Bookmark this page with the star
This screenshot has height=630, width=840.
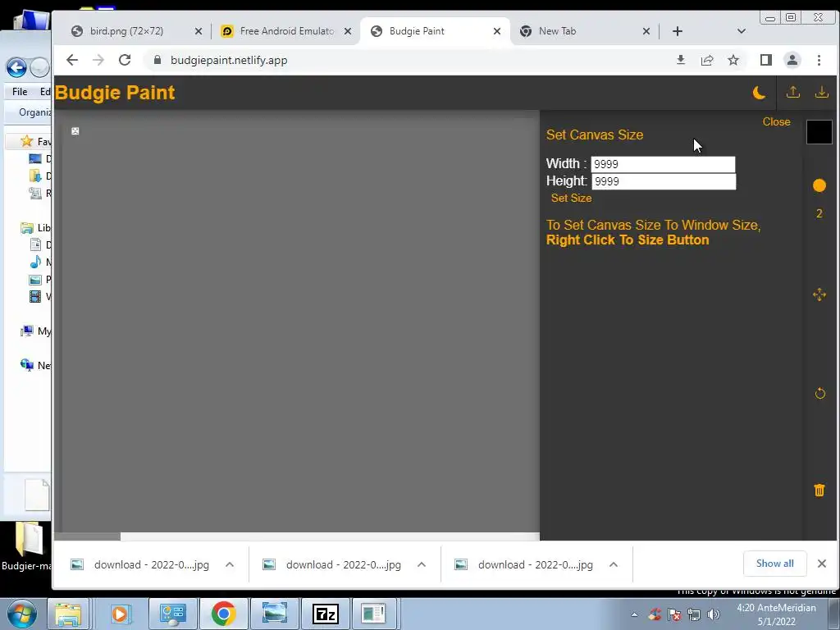coord(733,60)
